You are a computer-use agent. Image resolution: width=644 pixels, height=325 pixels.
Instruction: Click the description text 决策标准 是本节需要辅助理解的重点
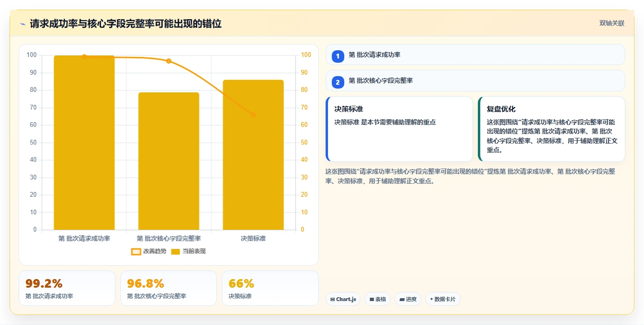(x=385, y=122)
